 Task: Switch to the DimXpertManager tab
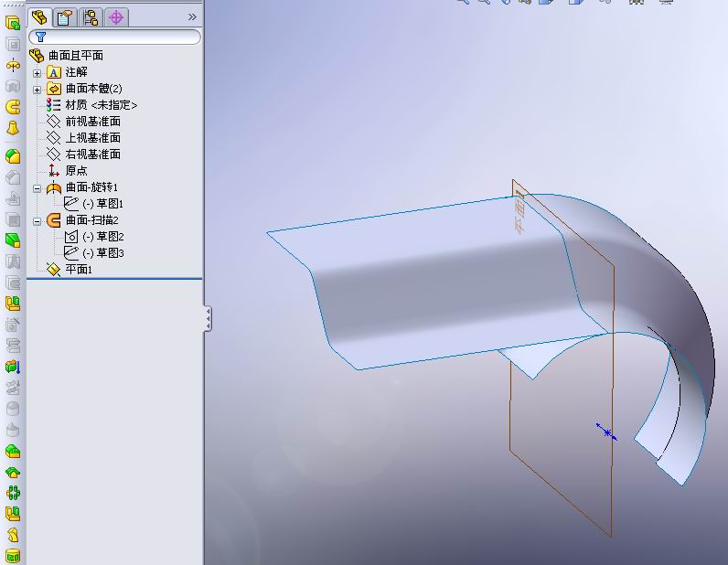coord(116,17)
